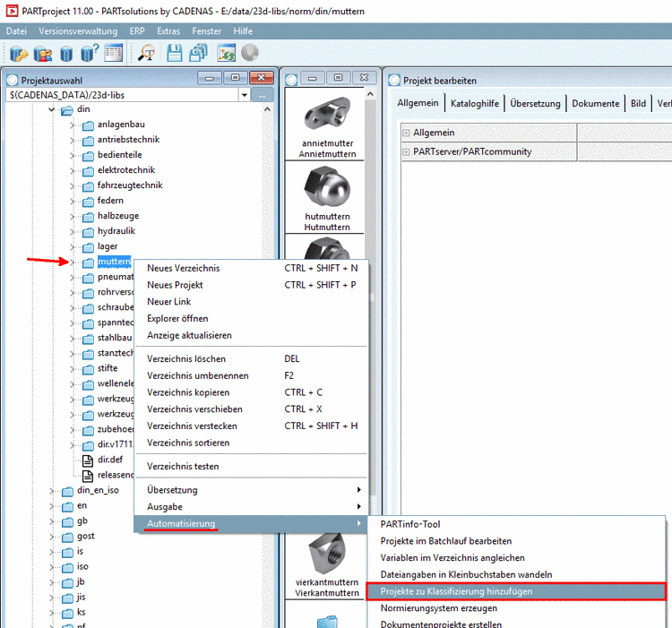The width and height of the screenshot is (672, 628).
Task: Choose Verzeichnis sortieren menu entry
Action: pos(252,442)
